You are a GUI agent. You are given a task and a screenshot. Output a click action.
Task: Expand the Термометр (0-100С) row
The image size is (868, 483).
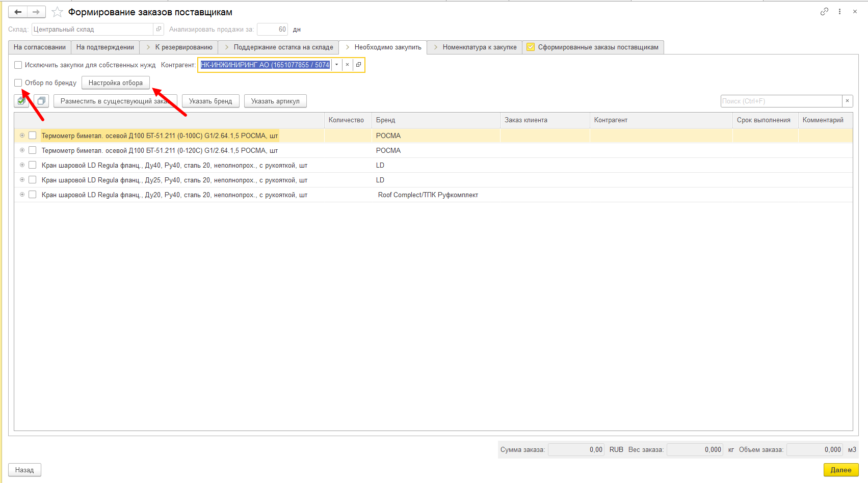coord(22,135)
